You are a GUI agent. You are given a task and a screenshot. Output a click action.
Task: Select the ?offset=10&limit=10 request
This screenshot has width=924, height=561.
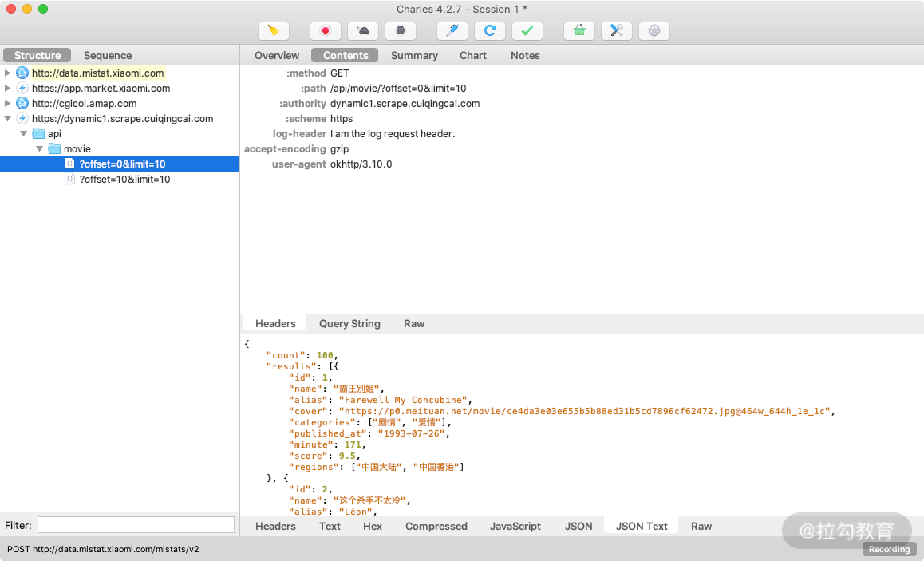click(x=124, y=180)
